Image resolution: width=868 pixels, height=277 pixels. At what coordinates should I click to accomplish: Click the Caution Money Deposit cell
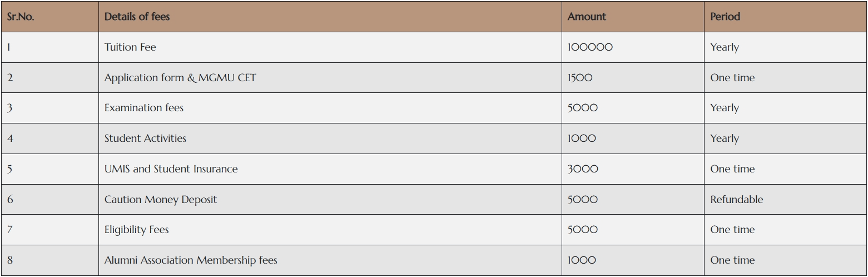point(330,199)
